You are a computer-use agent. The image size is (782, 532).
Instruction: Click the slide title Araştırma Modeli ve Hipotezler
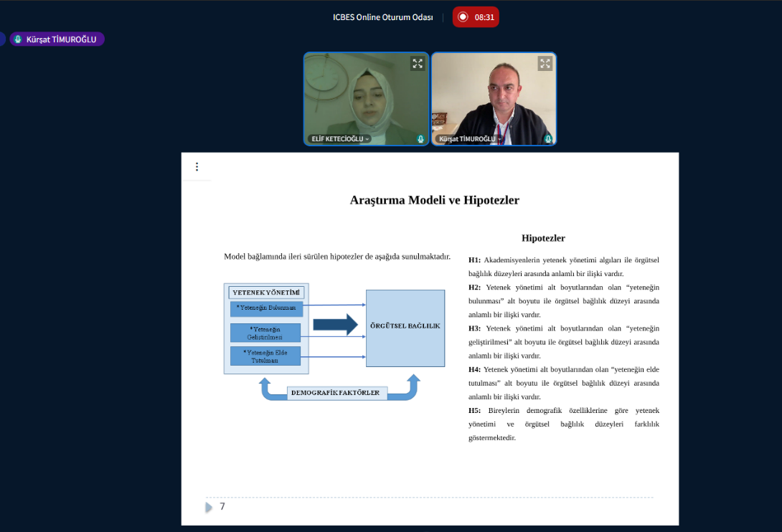pyautogui.click(x=434, y=200)
